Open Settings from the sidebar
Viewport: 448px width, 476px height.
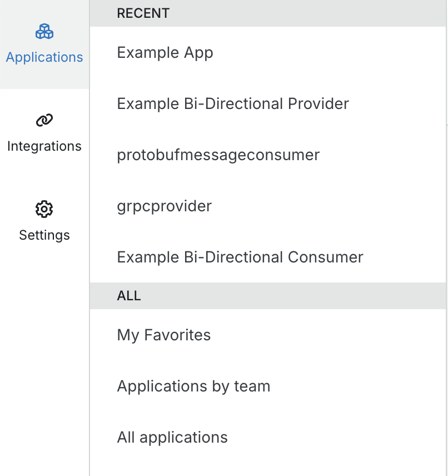[x=44, y=222]
